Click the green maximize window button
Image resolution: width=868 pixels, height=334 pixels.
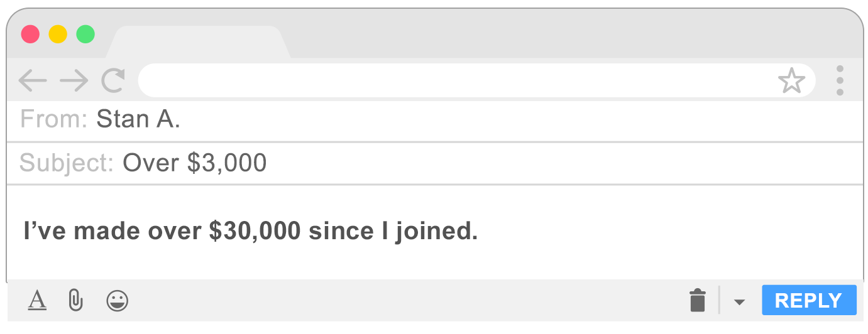tap(85, 34)
